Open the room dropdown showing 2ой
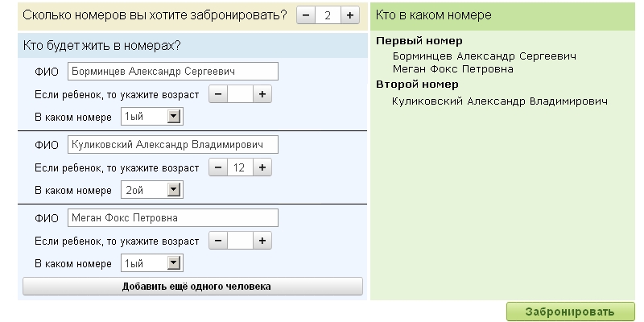 (151, 191)
